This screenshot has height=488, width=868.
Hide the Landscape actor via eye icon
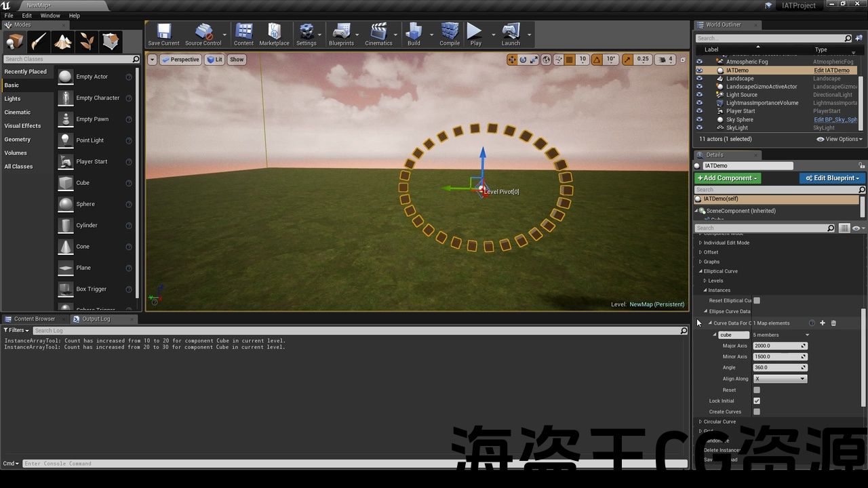[700, 79]
